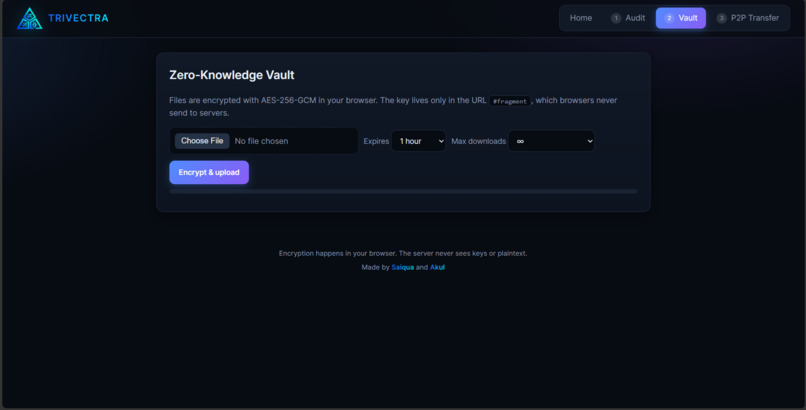
Task: Click the Trivectra triangle logo icon
Action: (30, 18)
